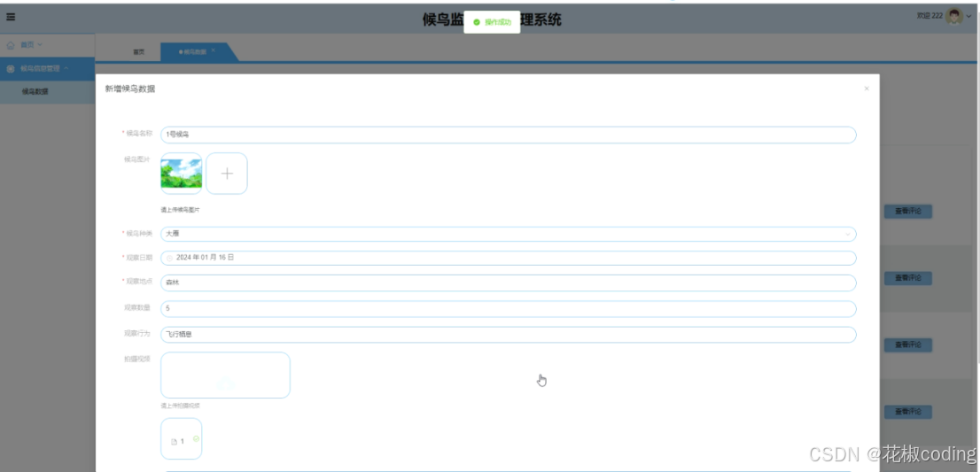Click the 请上传候鸟图片 hint text
The width and height of the screenshot is (980, 472).
pos(180,211)
